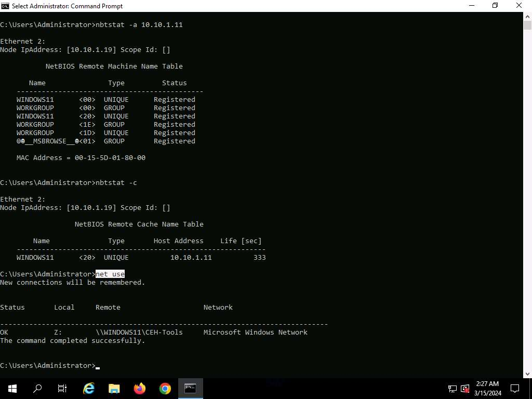Minimize the Command Prompt window

(471, 6)
